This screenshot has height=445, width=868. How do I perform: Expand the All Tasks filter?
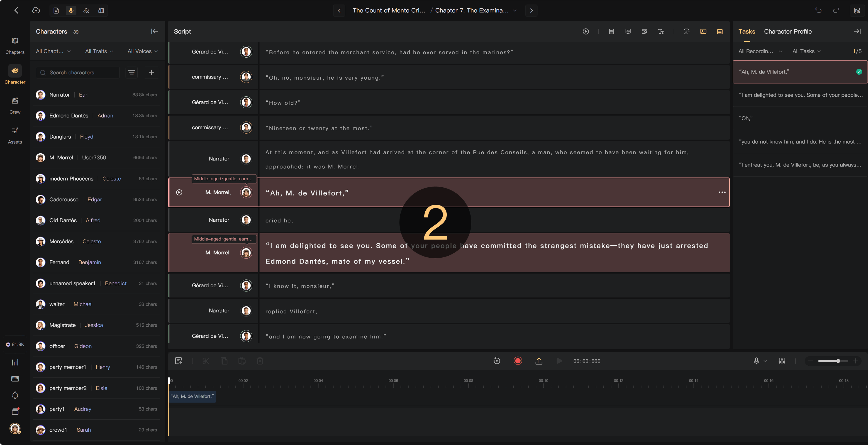pos(807,51)
